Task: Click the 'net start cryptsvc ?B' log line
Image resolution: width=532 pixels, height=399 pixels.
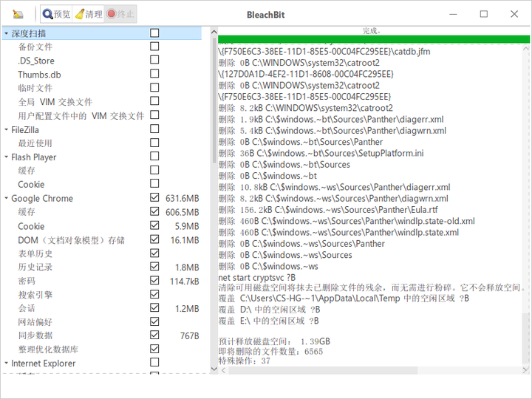Action: click(257, 278)
